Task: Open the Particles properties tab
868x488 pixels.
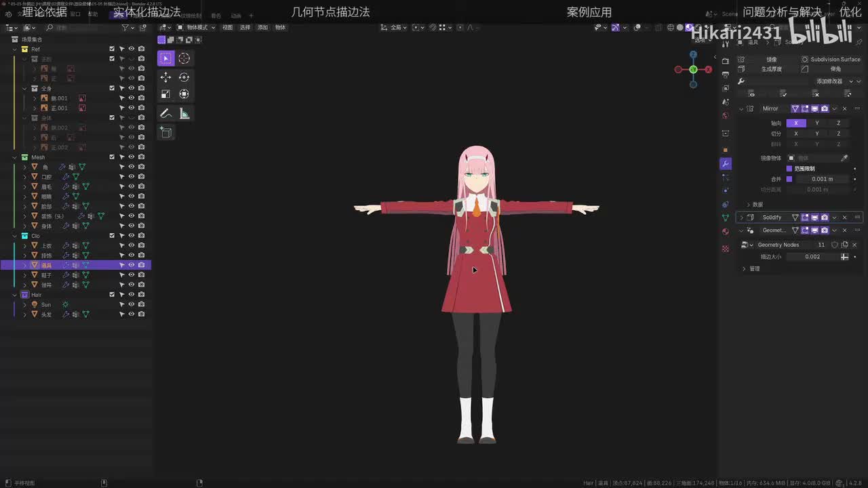Action: [x=726, y=178]
